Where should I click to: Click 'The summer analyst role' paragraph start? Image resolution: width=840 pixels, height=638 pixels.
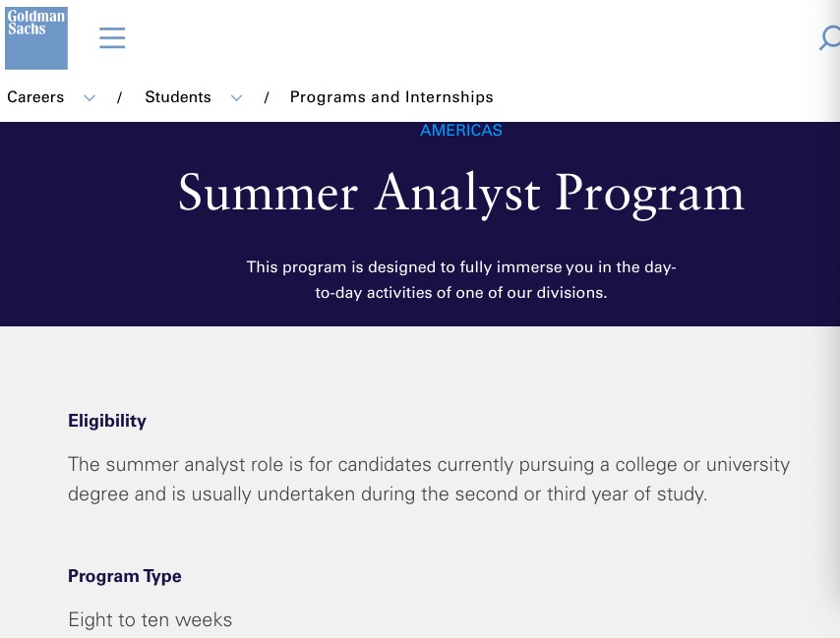tap(159, 464)
